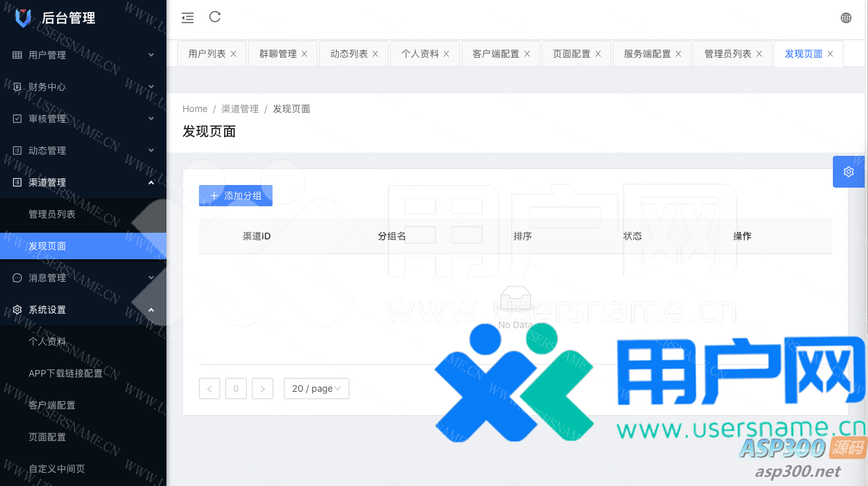868x486 pixels.
Task: Open 页面配置 in sidebar
Action: pos(83,437)
